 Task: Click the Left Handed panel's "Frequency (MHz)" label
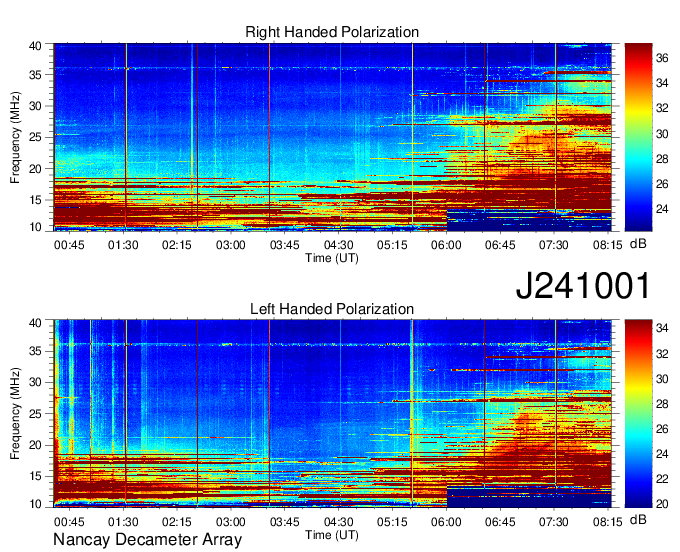15,414
